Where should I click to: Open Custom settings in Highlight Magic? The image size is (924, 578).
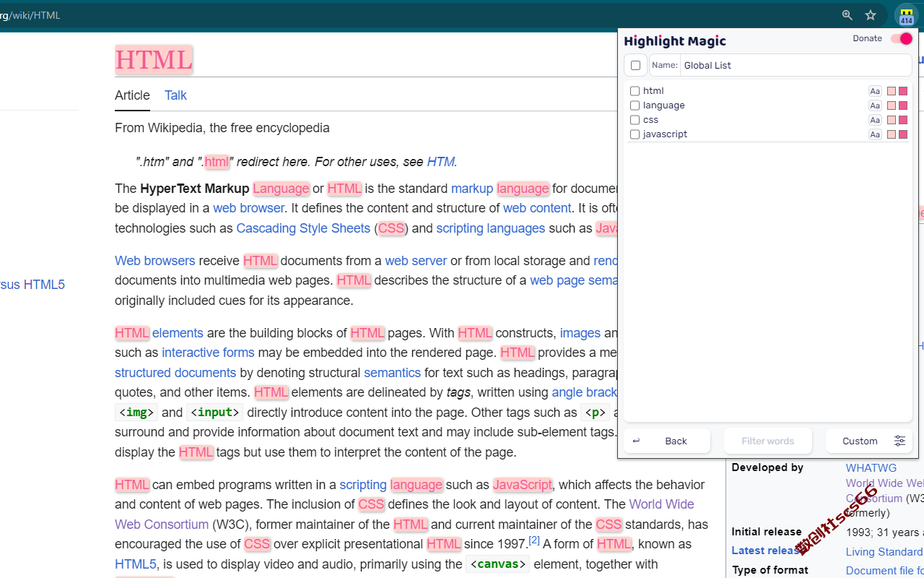click(869, 441)
